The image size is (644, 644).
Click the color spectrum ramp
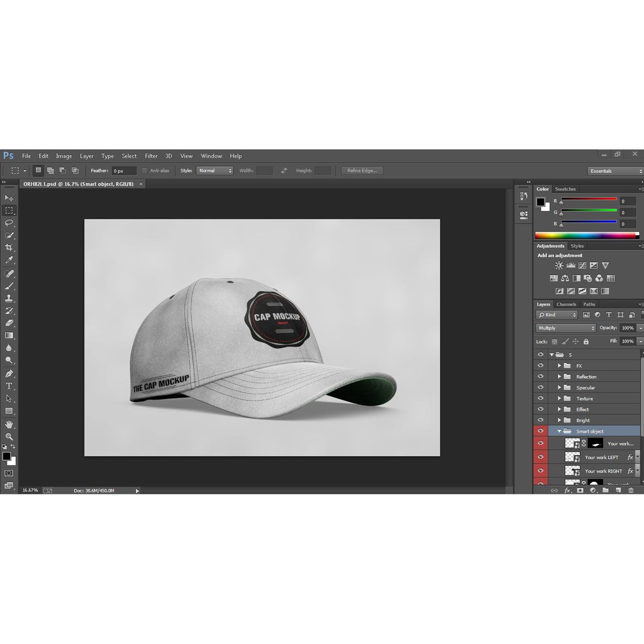[x=586, y=235]
